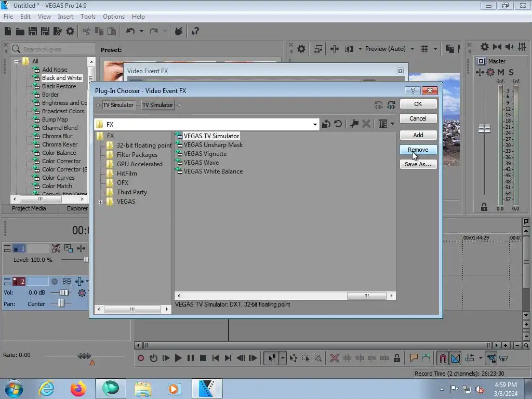Open the edit tool dropdown arrow in transport bar

(x=283, y=358)
